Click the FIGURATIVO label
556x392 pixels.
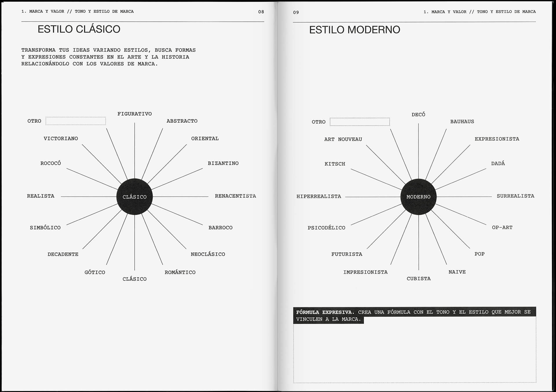click(x=135, y=114)
